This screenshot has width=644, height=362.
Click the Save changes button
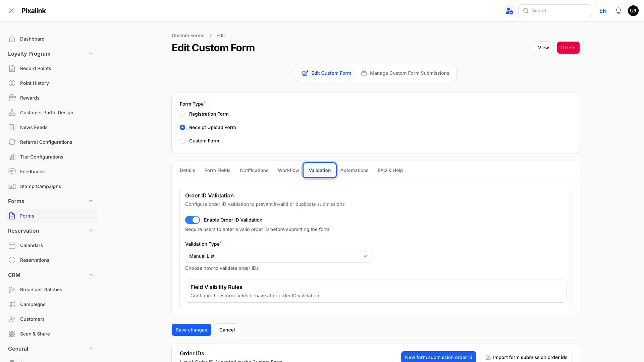[x=192, y=330]
